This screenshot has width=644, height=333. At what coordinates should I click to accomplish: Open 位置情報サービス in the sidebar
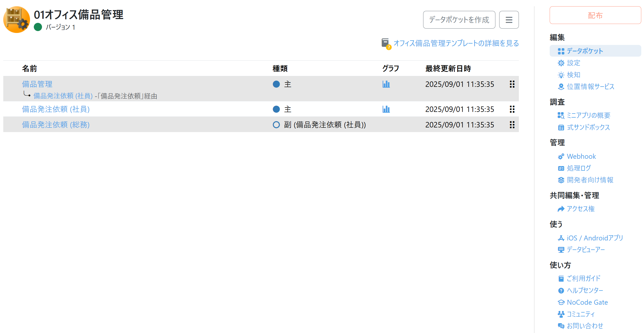click(x=590, y=87)
